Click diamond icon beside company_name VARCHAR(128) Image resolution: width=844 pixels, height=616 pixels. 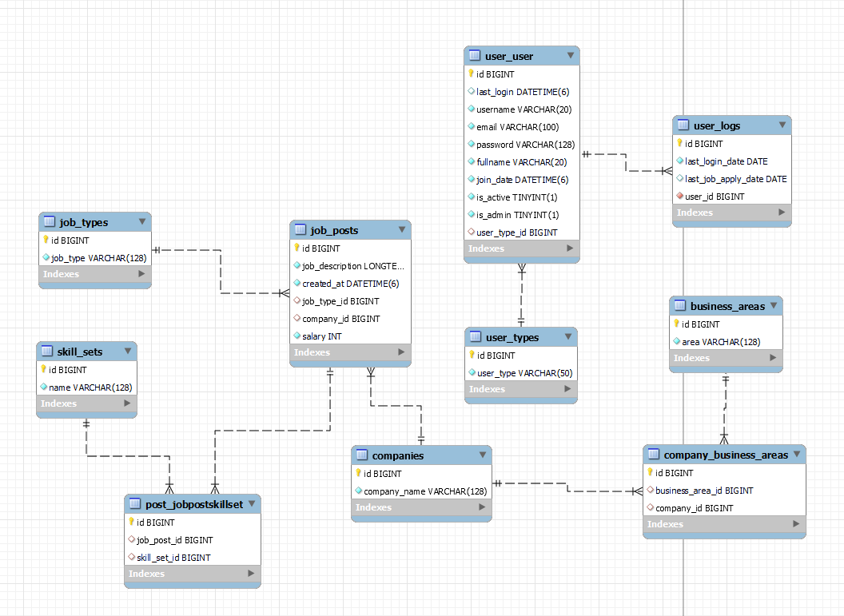359,491
